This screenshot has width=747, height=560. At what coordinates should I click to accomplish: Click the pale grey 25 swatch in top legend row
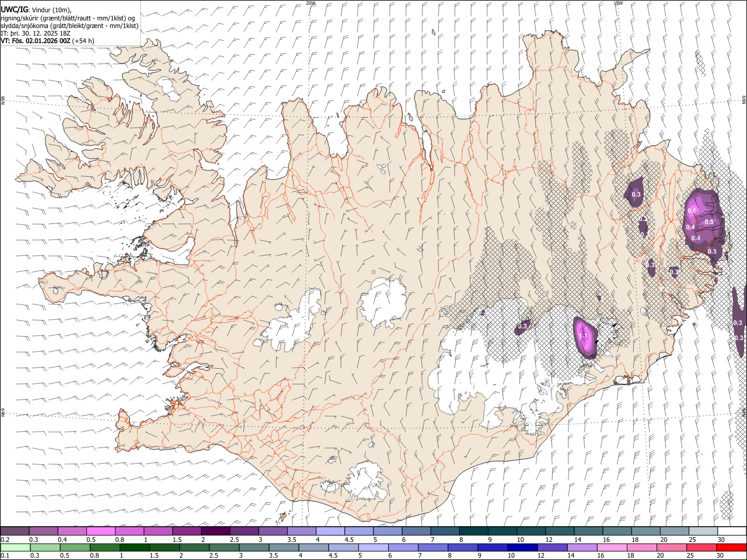[703, 531]
